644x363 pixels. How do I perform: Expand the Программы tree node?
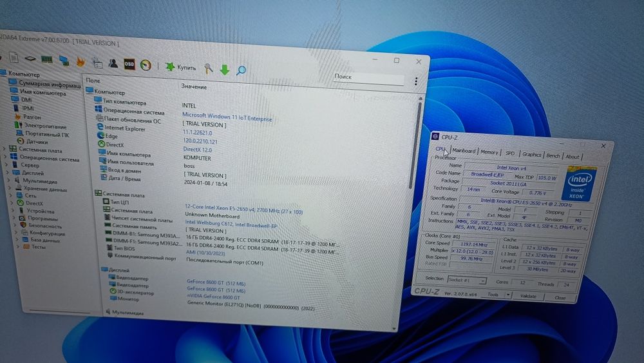click(14, 218)
